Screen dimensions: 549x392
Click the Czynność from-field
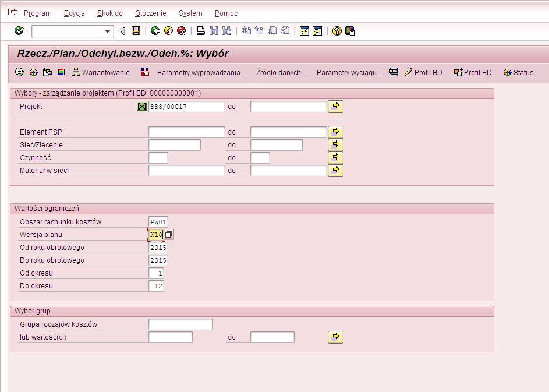pyautogui.click(x=158, y=158)
